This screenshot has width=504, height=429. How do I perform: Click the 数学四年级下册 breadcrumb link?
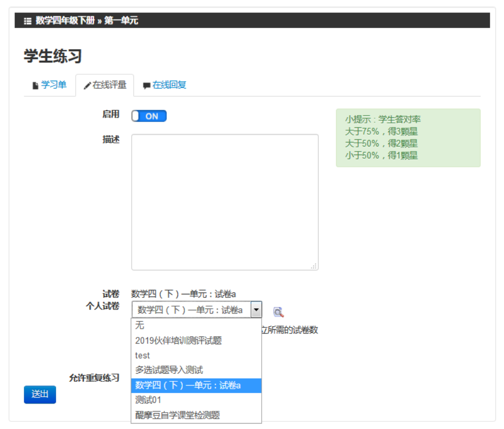click(x=65, y=21)
